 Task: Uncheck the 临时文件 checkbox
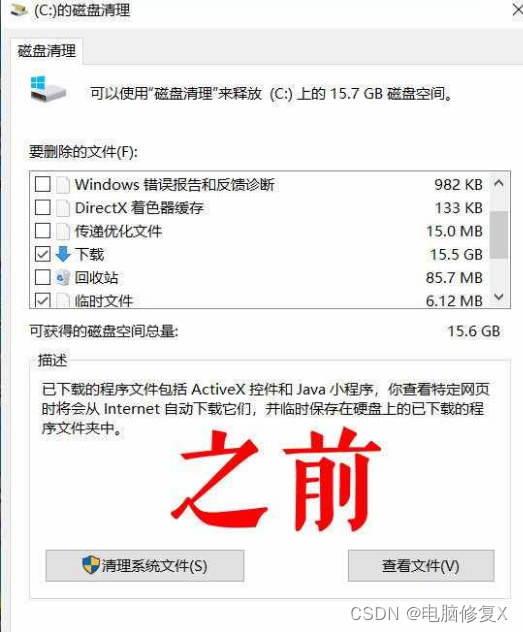(x=43, y=301)
